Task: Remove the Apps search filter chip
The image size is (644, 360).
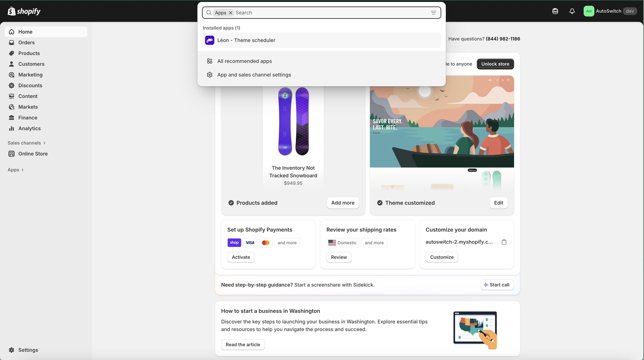Action: (x=231, y=13)
